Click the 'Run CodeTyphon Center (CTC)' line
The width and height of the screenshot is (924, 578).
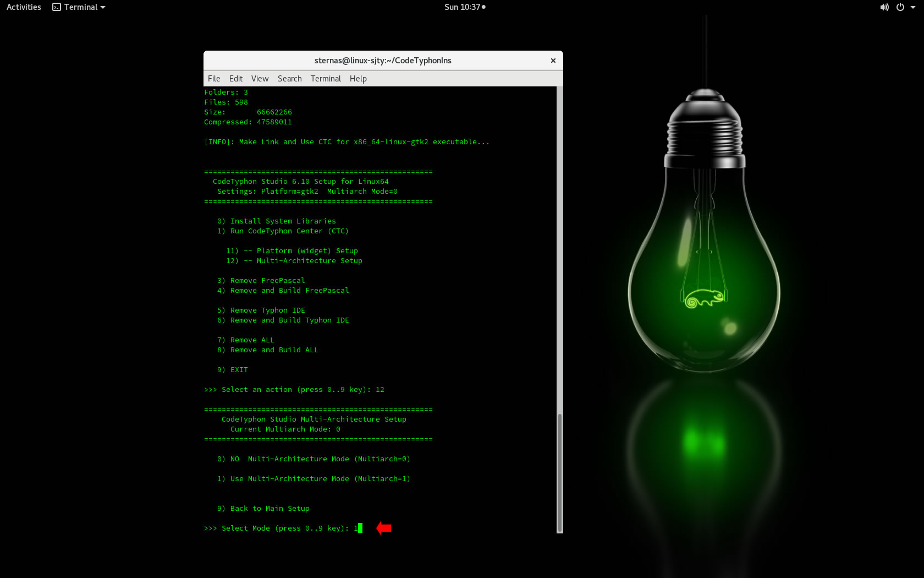(x=283, y=231)
